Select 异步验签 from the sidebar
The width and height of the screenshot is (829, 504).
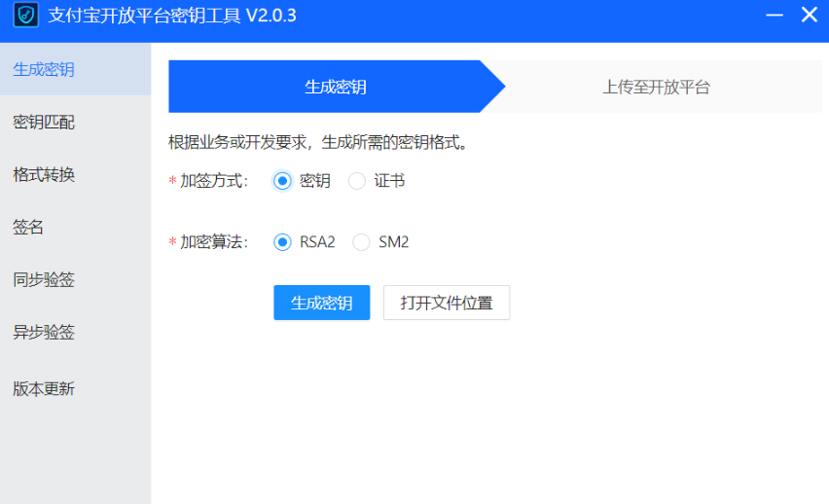(76, 333)
